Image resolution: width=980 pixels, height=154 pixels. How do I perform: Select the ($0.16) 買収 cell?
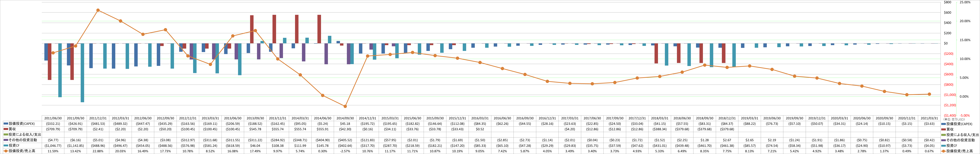coord(368,129)
